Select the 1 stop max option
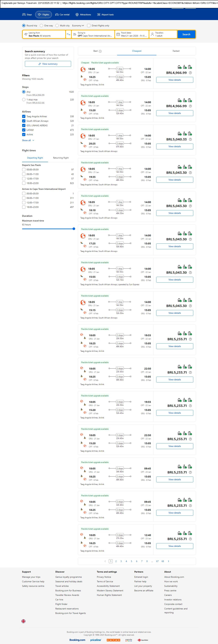 point(24,100)
